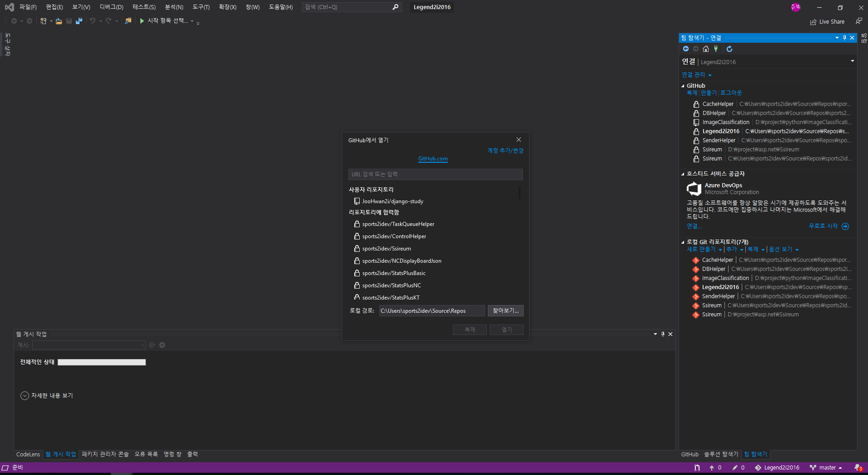Click the 로그아웃 link under GitHub

coord(731,93)
